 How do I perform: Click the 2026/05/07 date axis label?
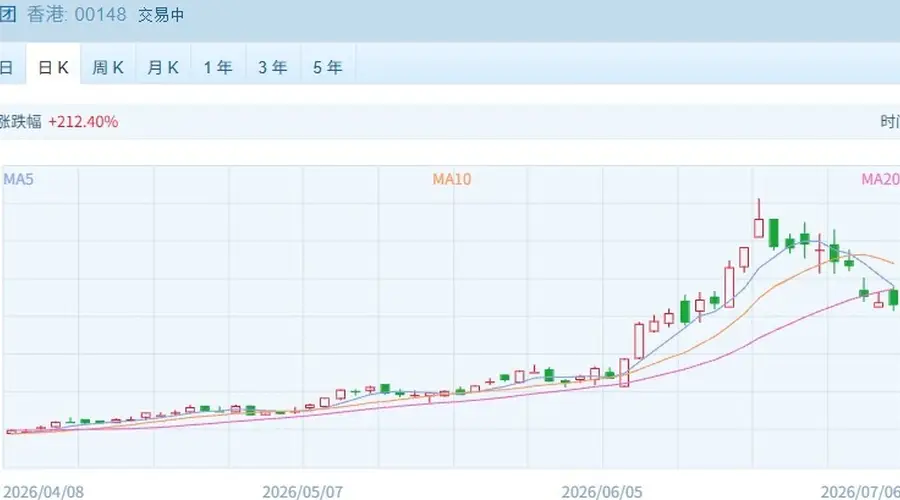tap(302, 492)
